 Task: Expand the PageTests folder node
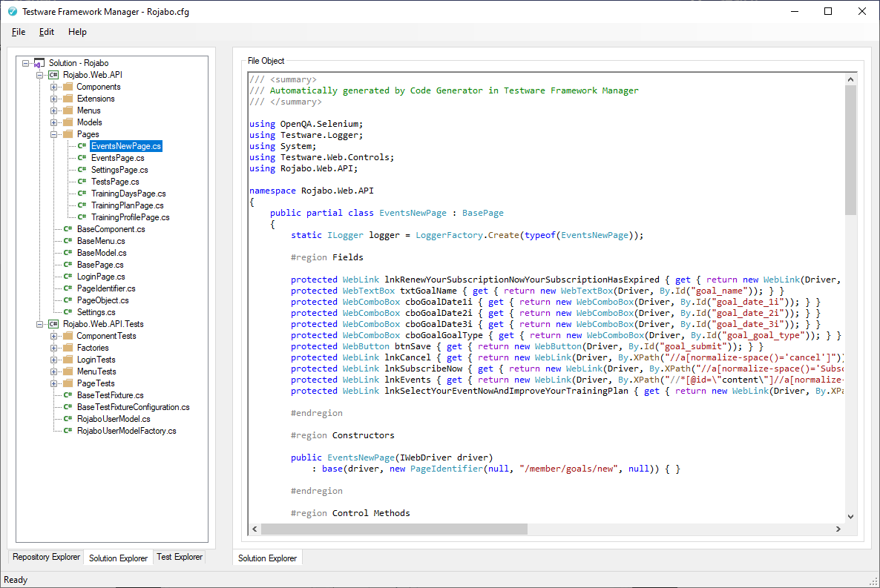coord(54,383)
